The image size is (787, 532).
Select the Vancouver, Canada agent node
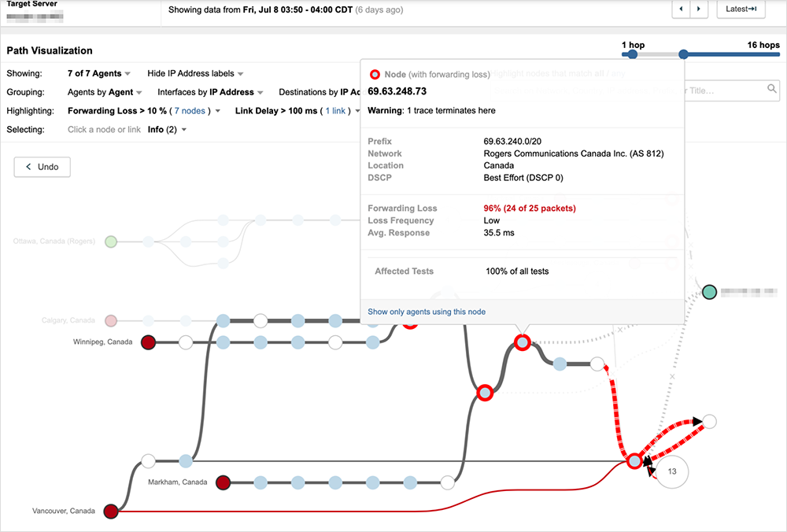(111, 512)
